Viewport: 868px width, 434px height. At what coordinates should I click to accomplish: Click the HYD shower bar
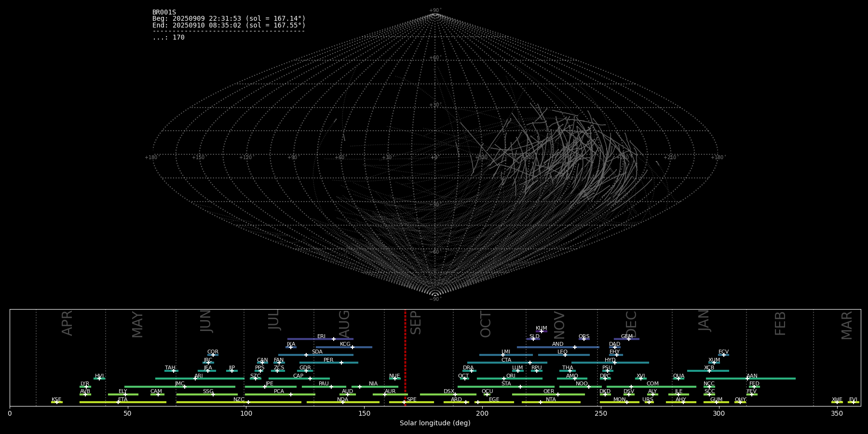[610, 363]
